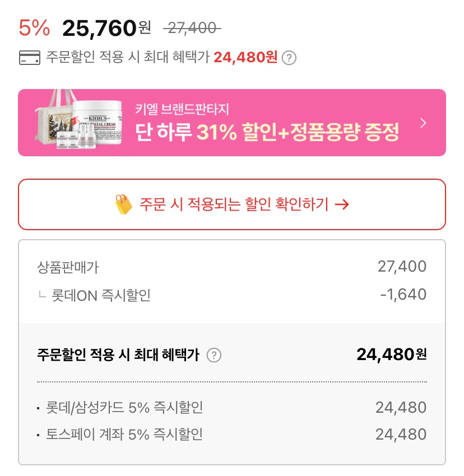The height and width of the screenshot is (476, 464).
Task: Click the red arrow after 할인 확인하기
Action: (x=341, y=204)
